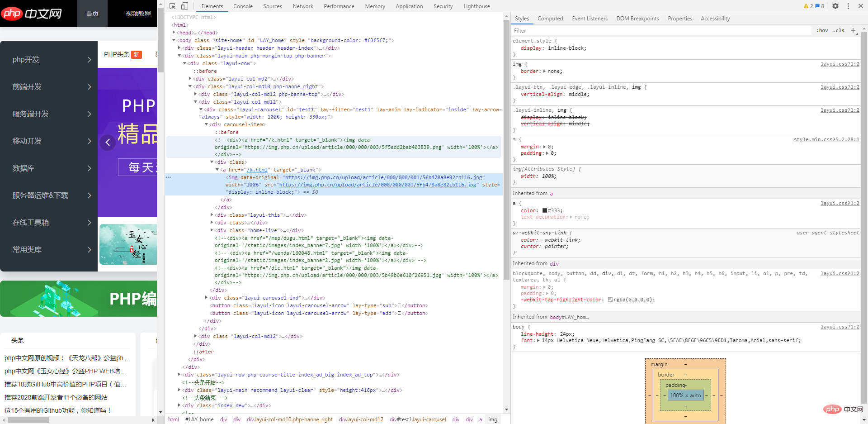Click the styles Filter input field

coord(662,30)
